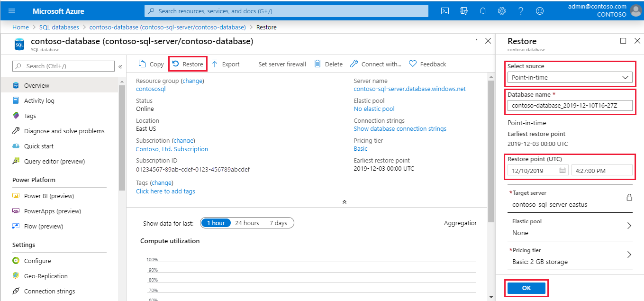
Task: Open the Select source dropdown
Action: point(569,77)
